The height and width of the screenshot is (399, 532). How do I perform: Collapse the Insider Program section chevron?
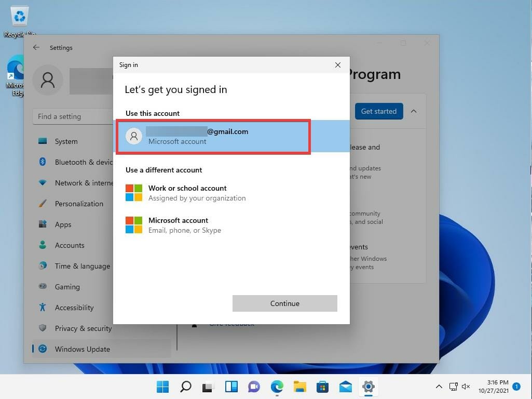(414, 111)
